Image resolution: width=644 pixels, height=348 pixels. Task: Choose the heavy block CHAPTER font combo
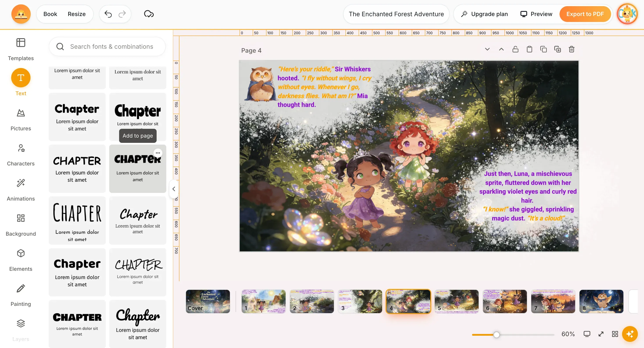pyautogui.click(x=77, y=324)
